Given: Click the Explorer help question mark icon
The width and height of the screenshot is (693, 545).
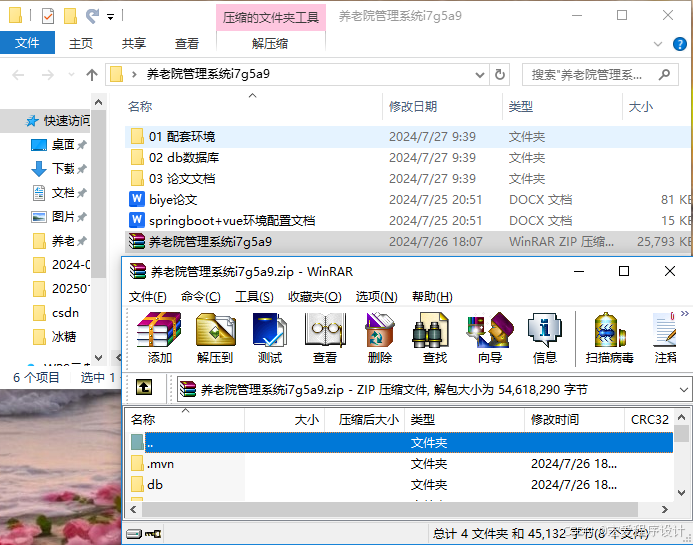Looking at the screenshot, I should tap(679, 44).
